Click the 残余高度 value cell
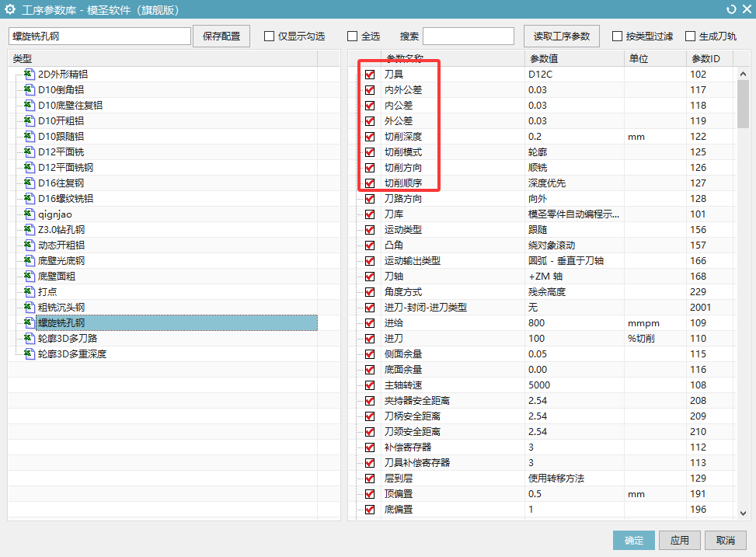This screenshot has height=557, width=756. click(574, 292)
